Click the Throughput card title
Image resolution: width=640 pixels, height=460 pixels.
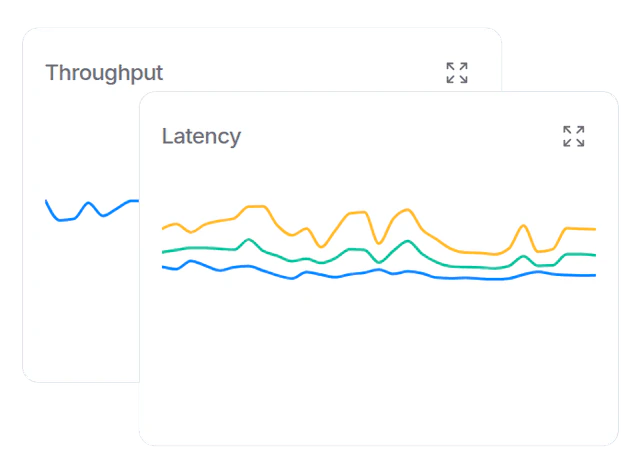(x=104, y=73)
